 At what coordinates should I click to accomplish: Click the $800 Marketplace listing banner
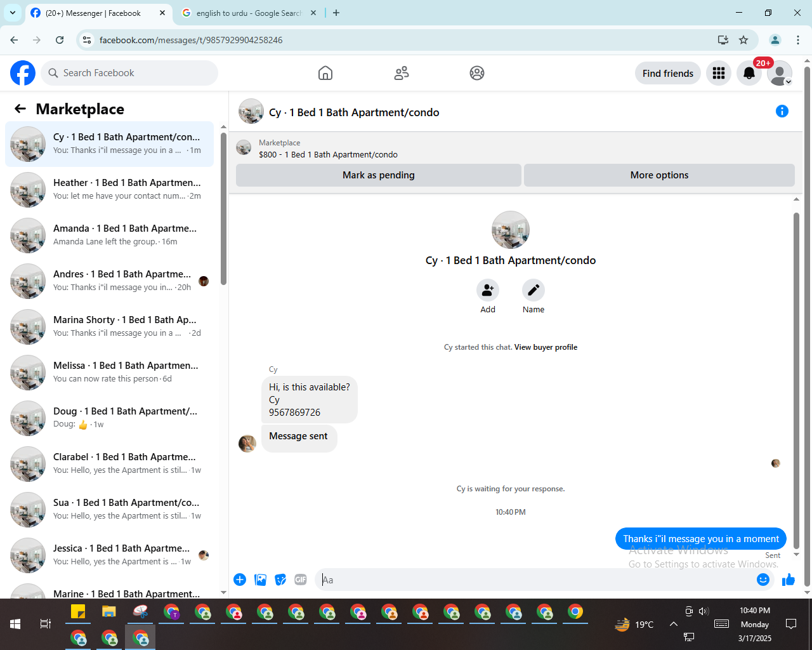click(515, 149)
